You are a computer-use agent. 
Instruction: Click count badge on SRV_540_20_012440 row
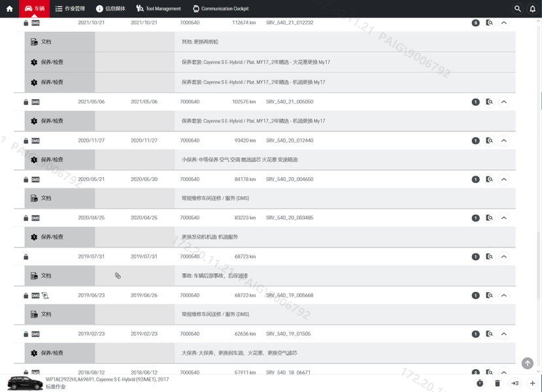[x=475, y=140]
